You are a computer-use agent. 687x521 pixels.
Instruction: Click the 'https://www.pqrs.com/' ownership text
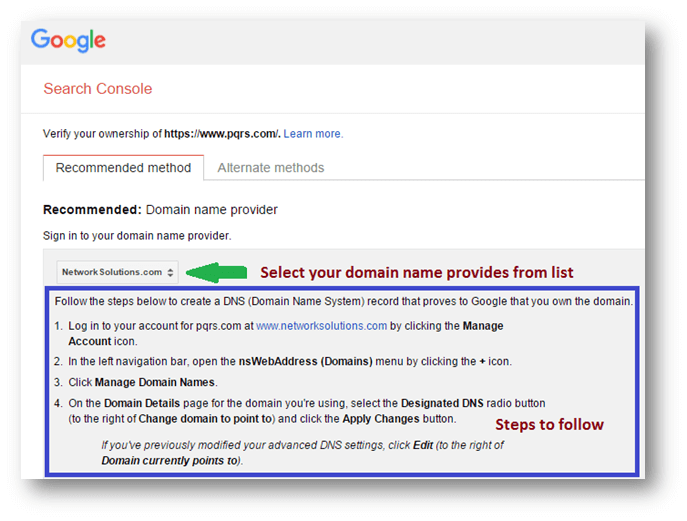tap(222, 134)
